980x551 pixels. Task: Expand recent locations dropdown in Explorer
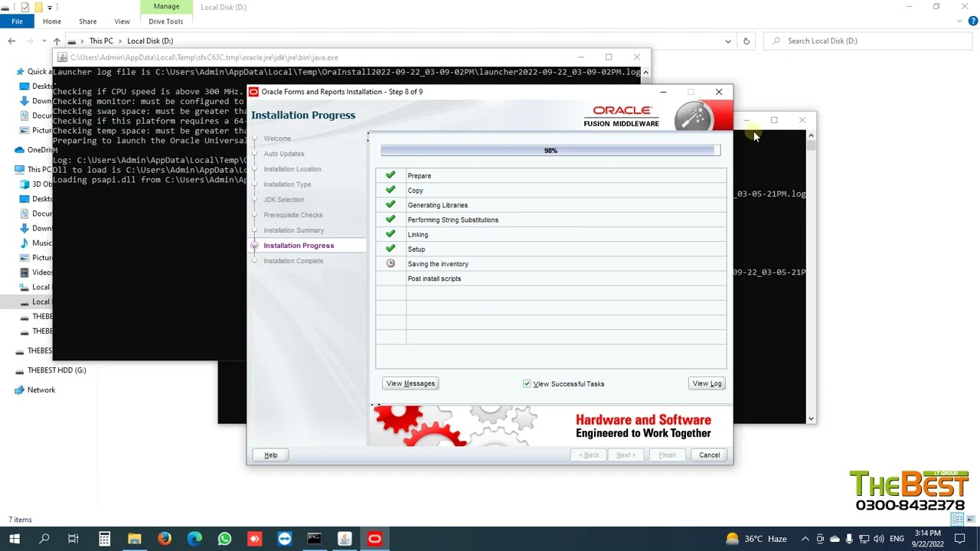pyautogui.click(x=44, y=41)
